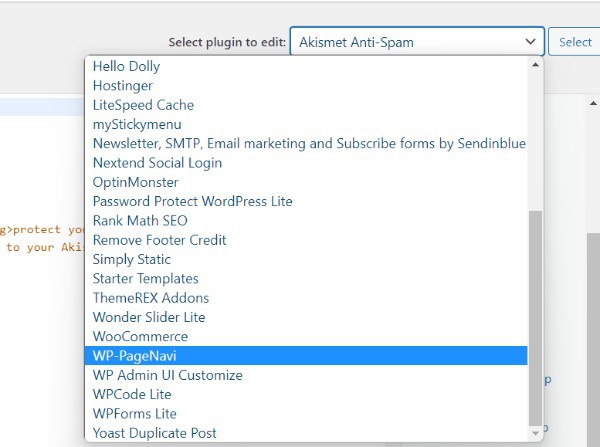Choose WP Admin UI Customize
Screen dimensions: 600x447
click(x=306, y=375)
